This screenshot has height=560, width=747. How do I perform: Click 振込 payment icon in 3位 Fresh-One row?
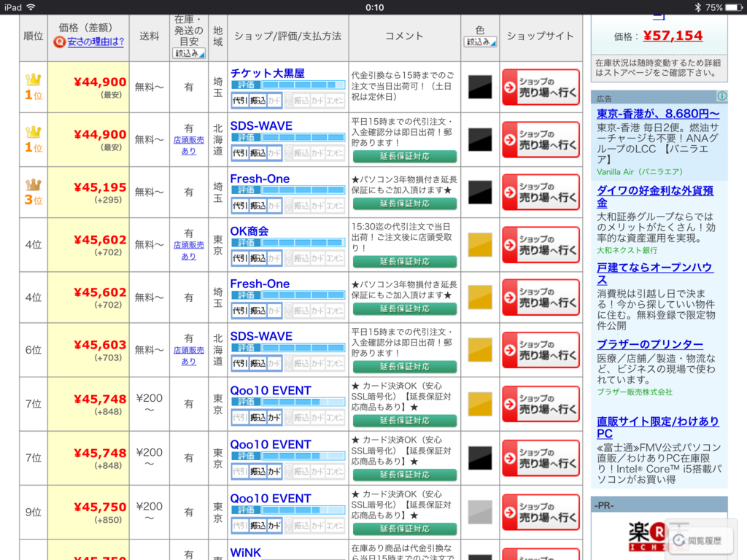tap(258, 206)
